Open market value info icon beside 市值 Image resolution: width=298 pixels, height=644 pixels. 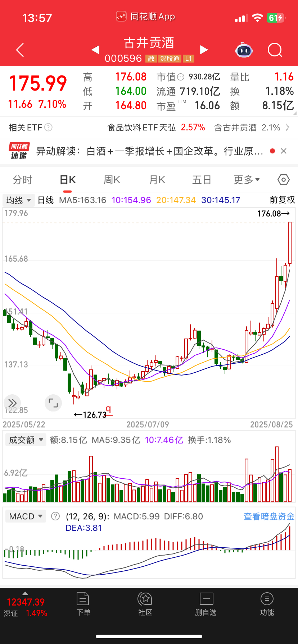[181, 77]
